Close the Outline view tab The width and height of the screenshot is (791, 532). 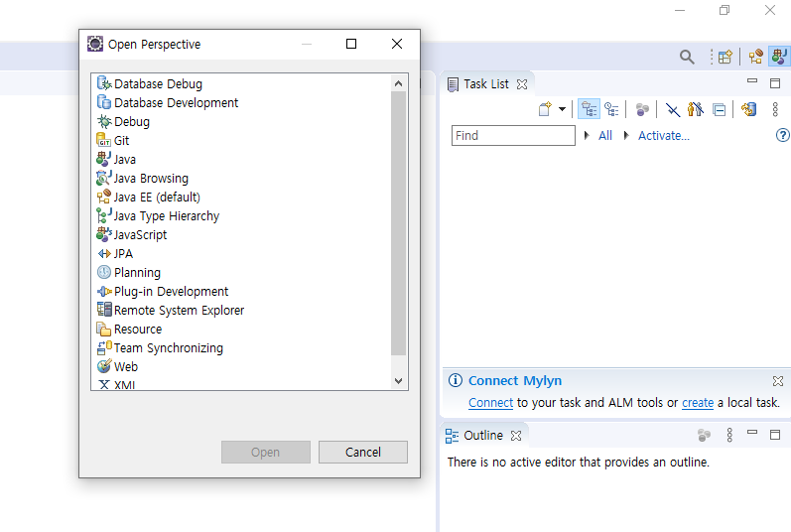pyautogui.click(x=515, y=436)
